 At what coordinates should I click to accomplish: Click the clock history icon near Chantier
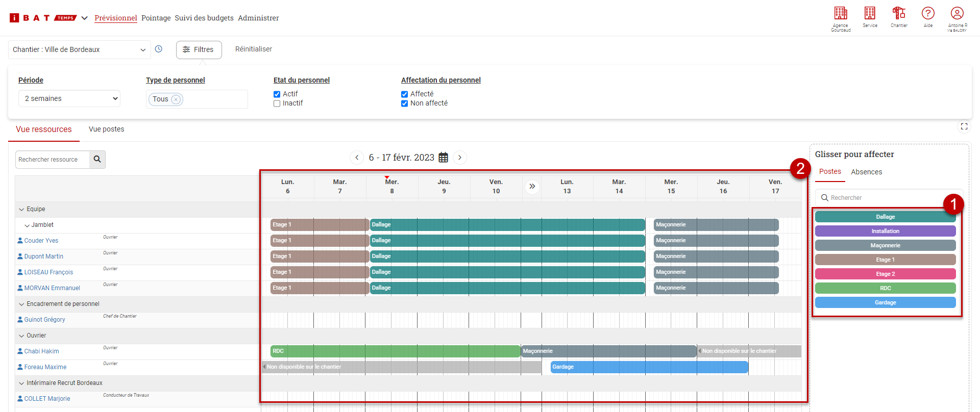[x=159, y=49]
